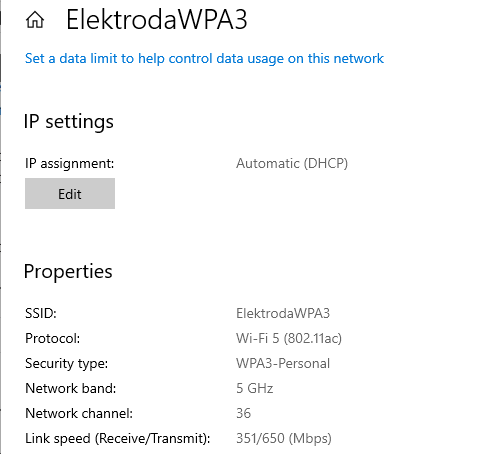
Task: Select the WPA3-Personal value text
Action: tap(283, 363)
